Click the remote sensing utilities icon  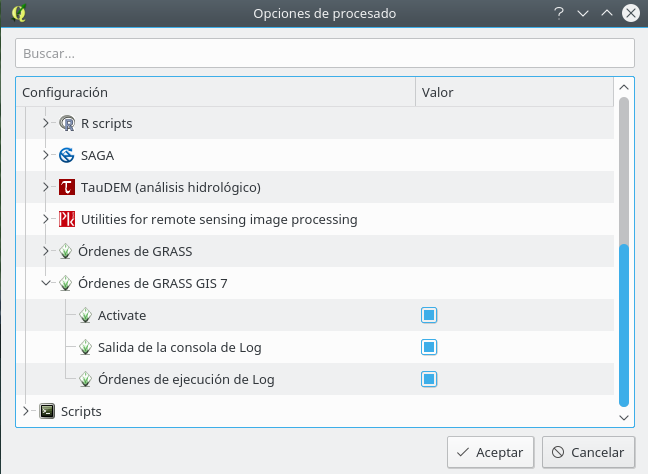pos(67,219)
